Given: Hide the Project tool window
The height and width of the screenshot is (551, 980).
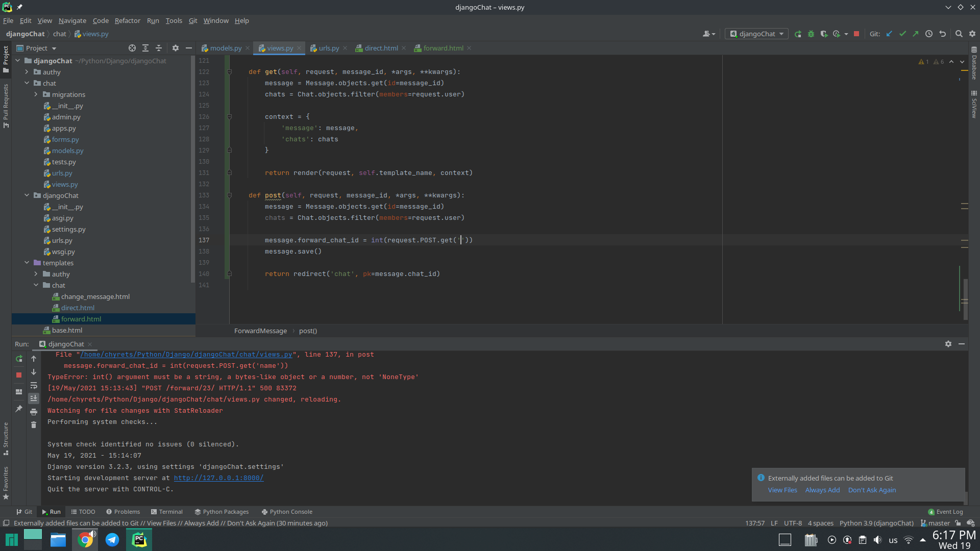Looking at the screenshot, I should pyautogui.click(x=189, y=48).
